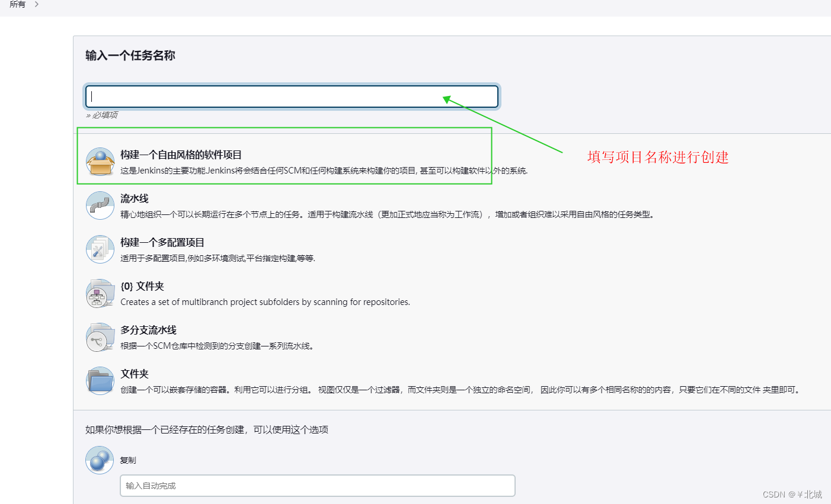
Task: Select the freestyle software project box icon
Action: (100, 162)
